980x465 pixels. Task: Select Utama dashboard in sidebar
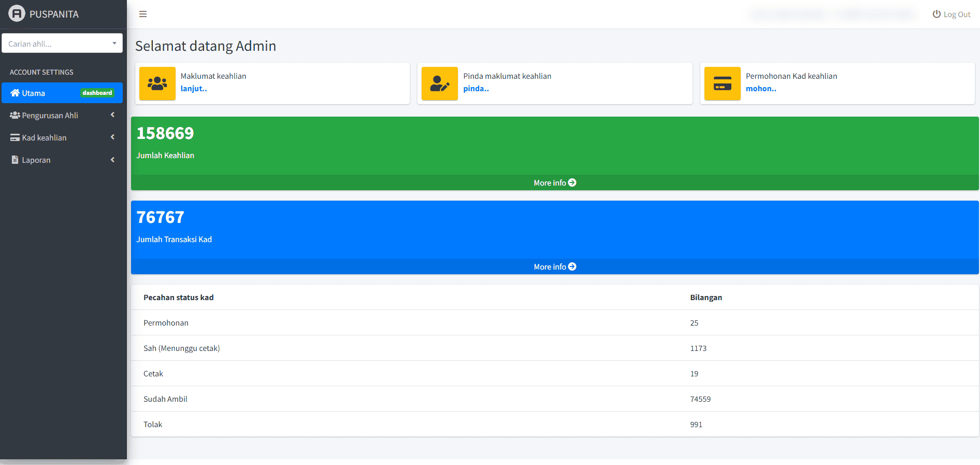62,93
